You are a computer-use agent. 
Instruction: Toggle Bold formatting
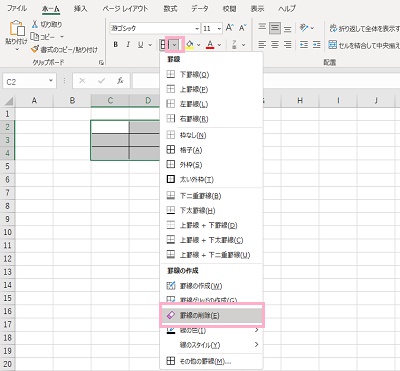tap(116, 45)
